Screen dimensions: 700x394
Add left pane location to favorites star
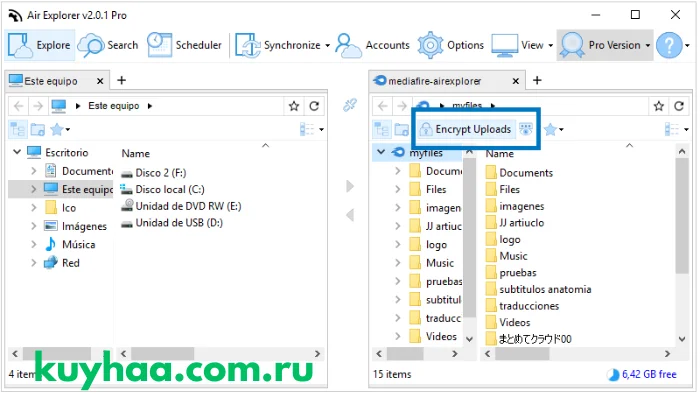coord(294,106)
